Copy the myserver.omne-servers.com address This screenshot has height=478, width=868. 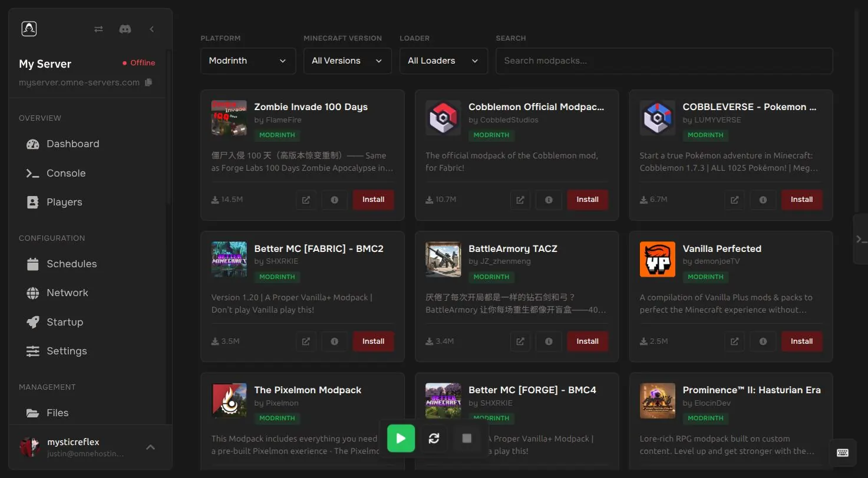point(148,82)
